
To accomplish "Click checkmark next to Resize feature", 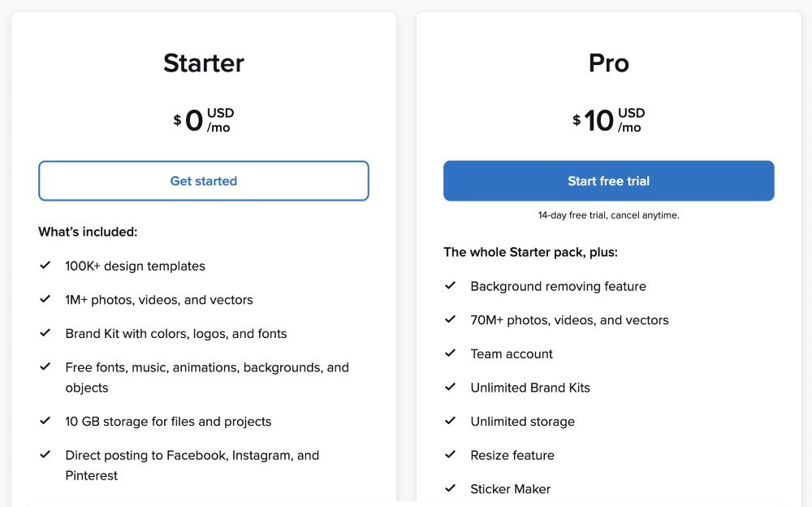I will tap(451, 455).
